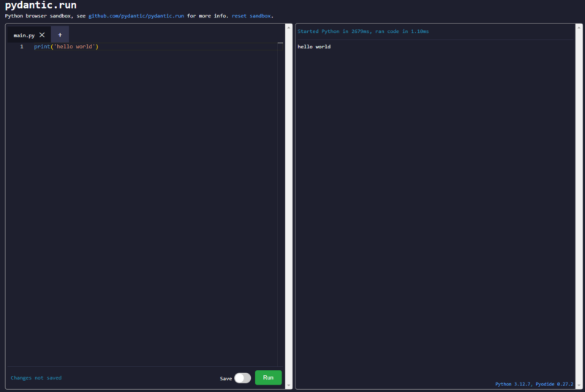Click the editor page scrollbar up arrow
Viewport: 585px width, 392px height.
[289, 27]
